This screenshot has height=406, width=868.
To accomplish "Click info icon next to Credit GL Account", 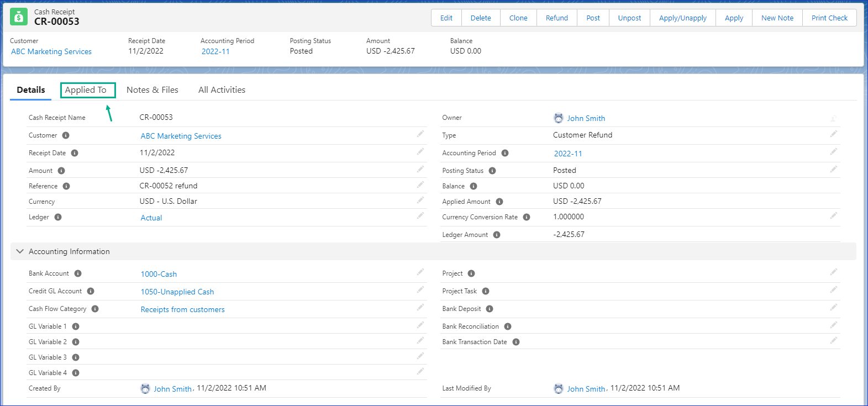I will pos(91,291).
